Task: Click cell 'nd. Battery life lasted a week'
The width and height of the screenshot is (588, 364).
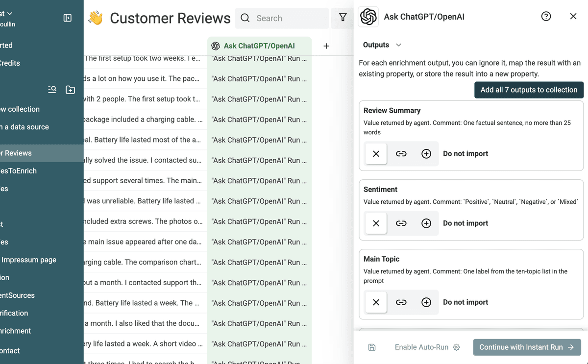Action: (x=146, y=303)
